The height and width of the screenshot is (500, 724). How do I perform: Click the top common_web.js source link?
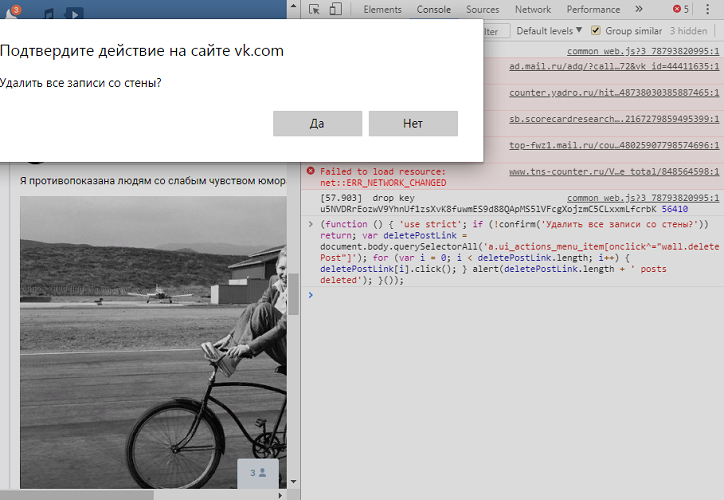[x=643, y=51]
